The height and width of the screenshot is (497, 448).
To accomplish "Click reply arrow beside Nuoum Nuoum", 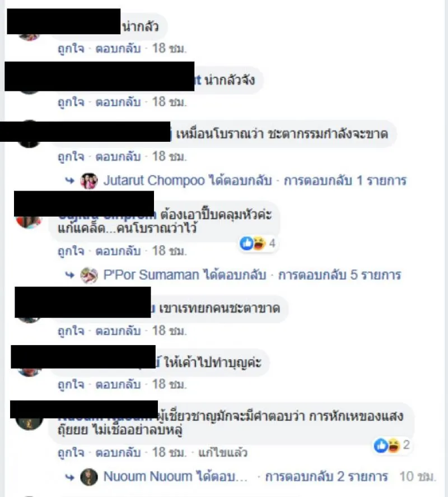I will click(x=69, y=477).
